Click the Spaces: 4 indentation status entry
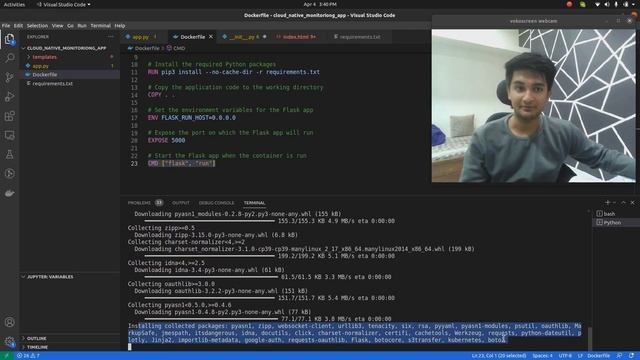 [x=542, y=356]
